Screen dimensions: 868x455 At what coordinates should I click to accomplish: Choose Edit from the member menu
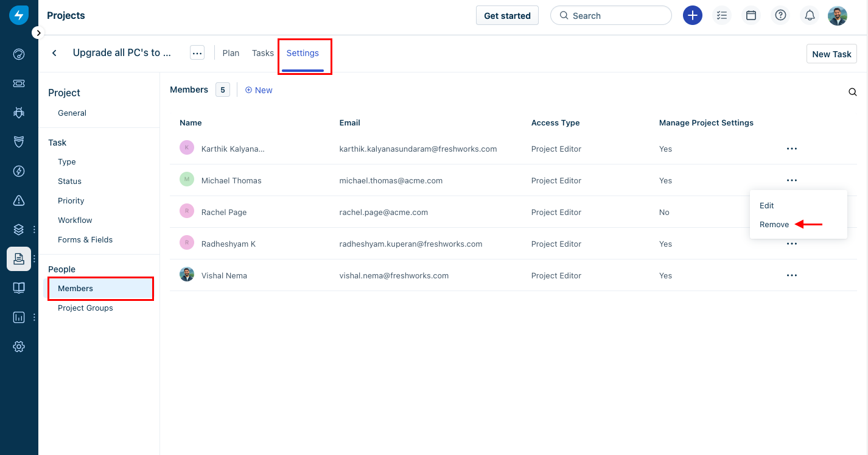pyautogui.click(x=766, y=206)
